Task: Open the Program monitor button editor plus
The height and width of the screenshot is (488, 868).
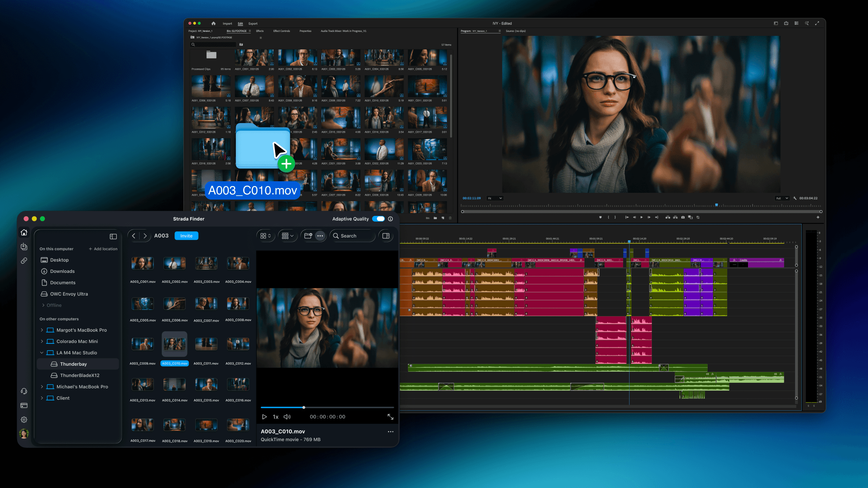Action: pyautogui.click(x=818, y=218)
